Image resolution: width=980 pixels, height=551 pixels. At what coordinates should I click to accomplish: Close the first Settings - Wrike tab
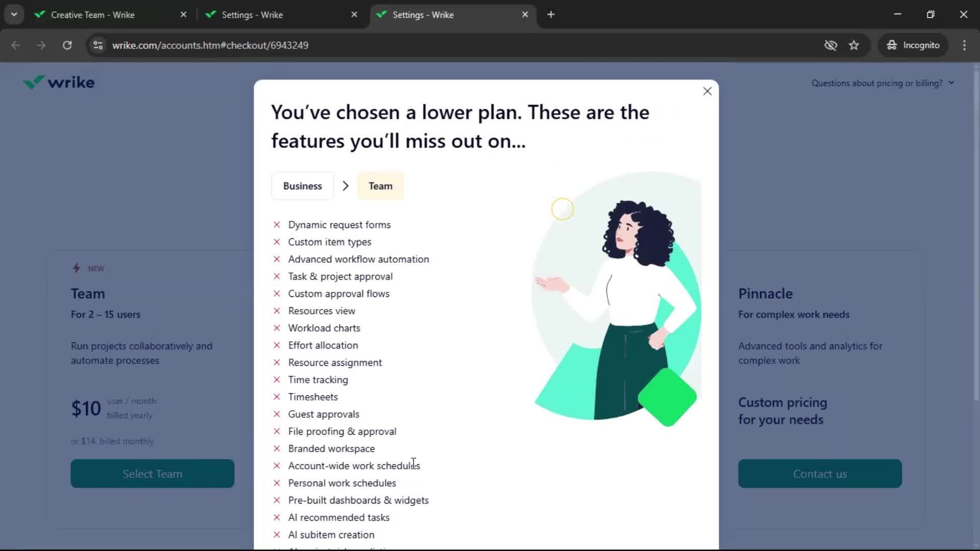354,15
